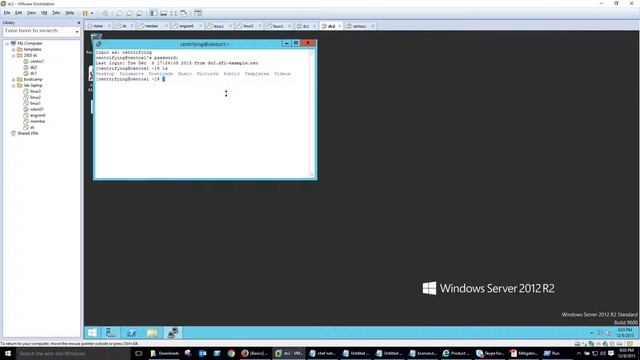Open Chrome on the host taskbar
The image size is (640, 360).
pyautogui.click(x=231, y=353)
